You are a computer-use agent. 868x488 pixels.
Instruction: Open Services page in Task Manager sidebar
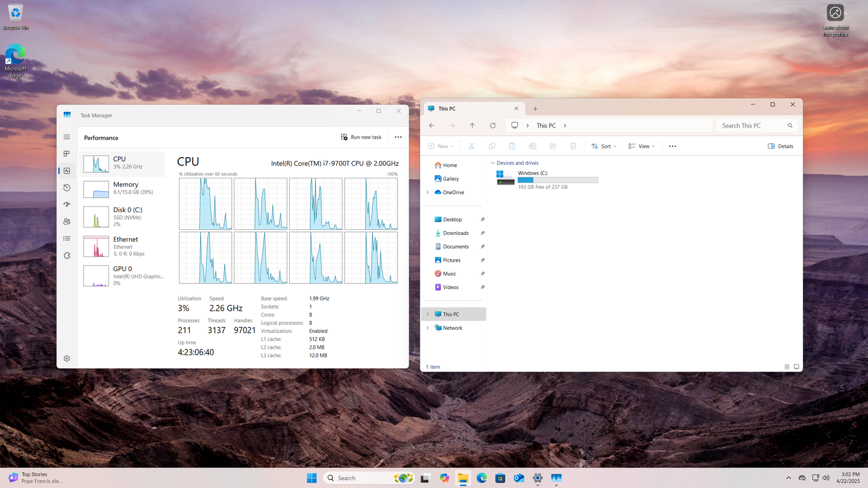(67, 255)
